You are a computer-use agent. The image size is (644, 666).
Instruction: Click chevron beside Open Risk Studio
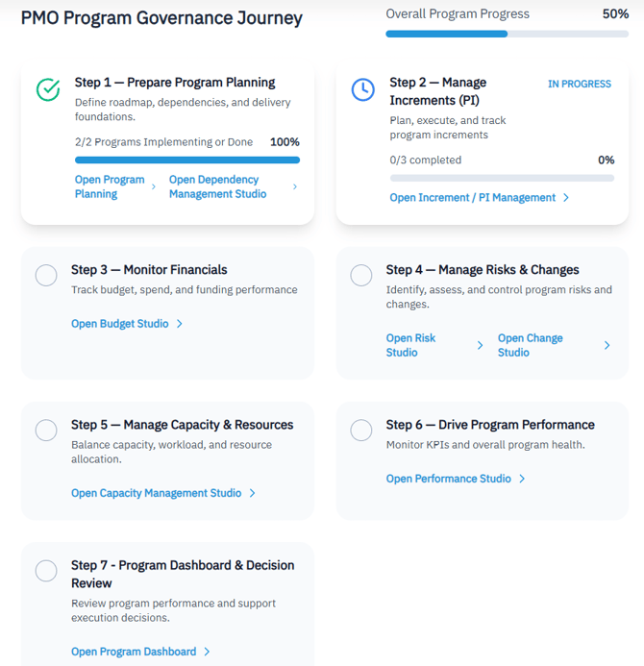pos(481,345)
